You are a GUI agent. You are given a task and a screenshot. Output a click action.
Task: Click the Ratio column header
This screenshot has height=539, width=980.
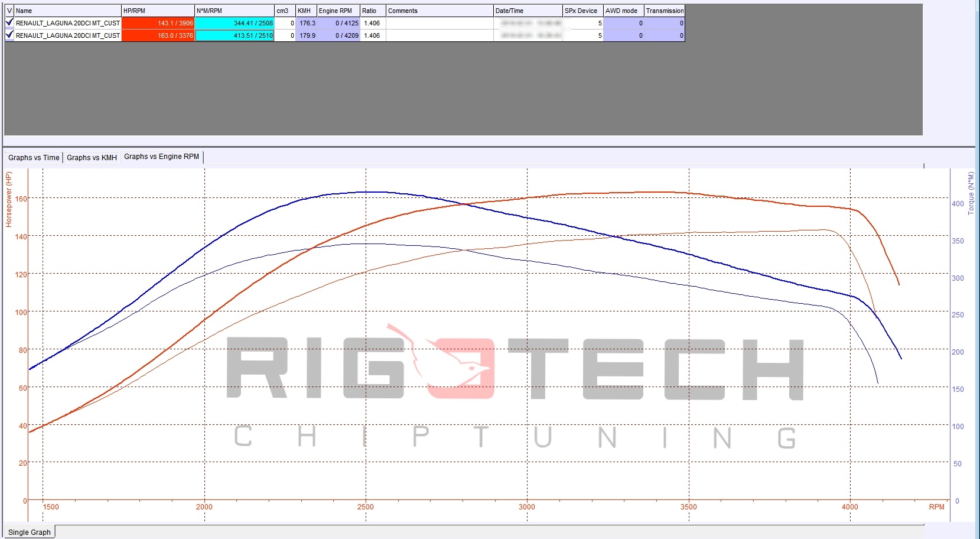pyautogui.click(x=373, y=11)
